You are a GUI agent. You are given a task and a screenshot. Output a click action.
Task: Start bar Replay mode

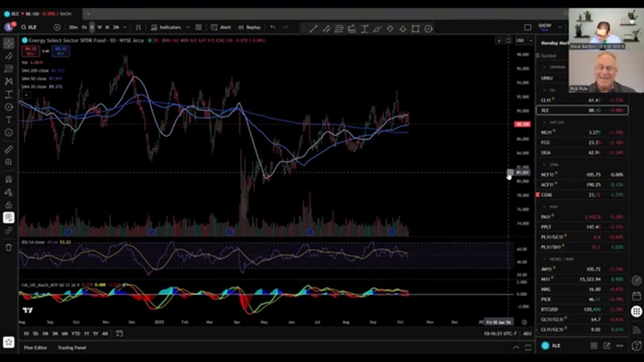tap(249, 27)
